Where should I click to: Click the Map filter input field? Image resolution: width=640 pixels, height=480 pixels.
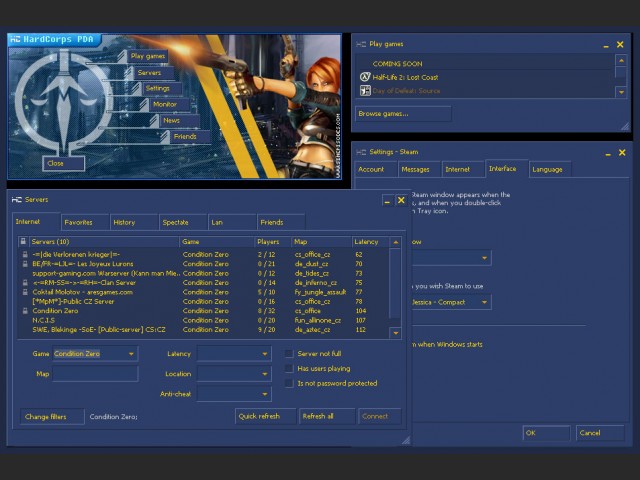click(95, 374)
